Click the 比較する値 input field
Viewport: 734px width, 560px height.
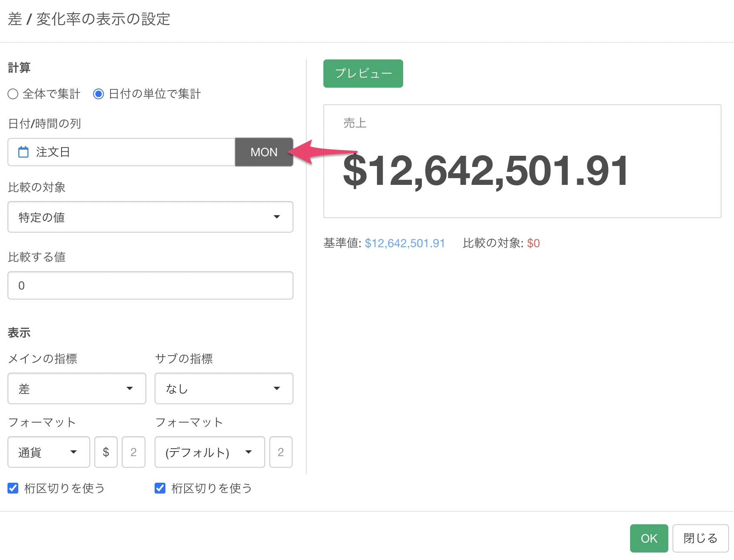[150, 285]
